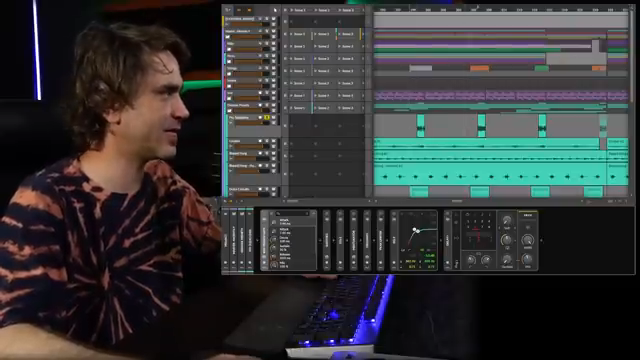640x360 pixels.
Task: Click the insert-device plus before the filter device
Action: 387,240
